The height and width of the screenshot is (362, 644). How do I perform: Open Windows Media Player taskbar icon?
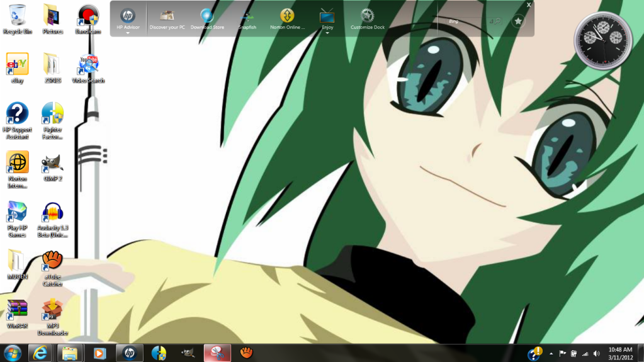[x=99, y=353]
